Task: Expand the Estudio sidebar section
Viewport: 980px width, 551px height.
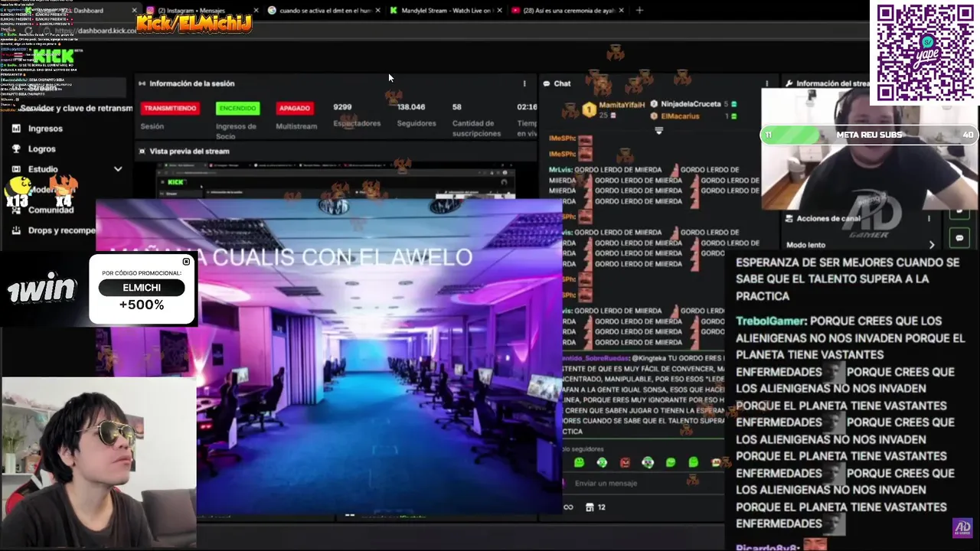Action: [x=118, y=169]
